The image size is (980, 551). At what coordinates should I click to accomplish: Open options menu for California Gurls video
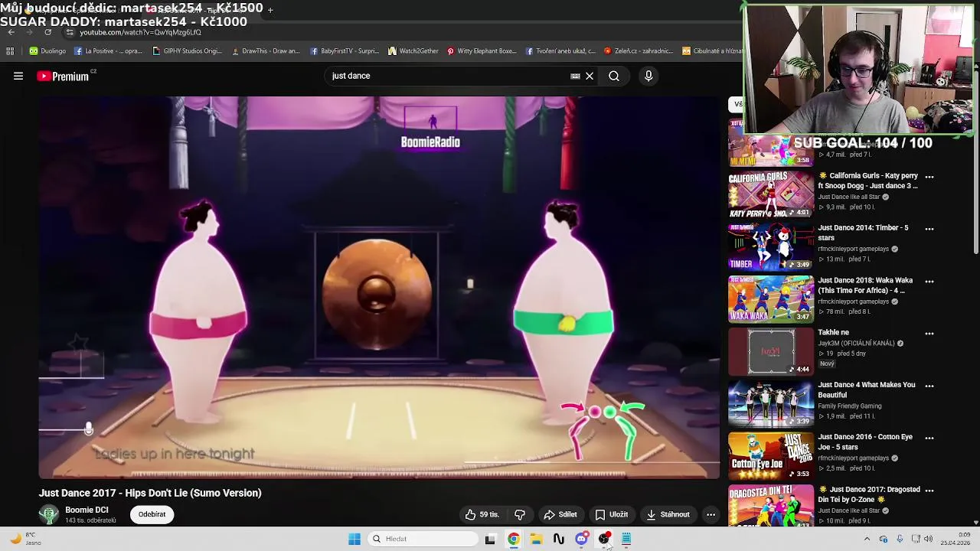tap(929, 177)
